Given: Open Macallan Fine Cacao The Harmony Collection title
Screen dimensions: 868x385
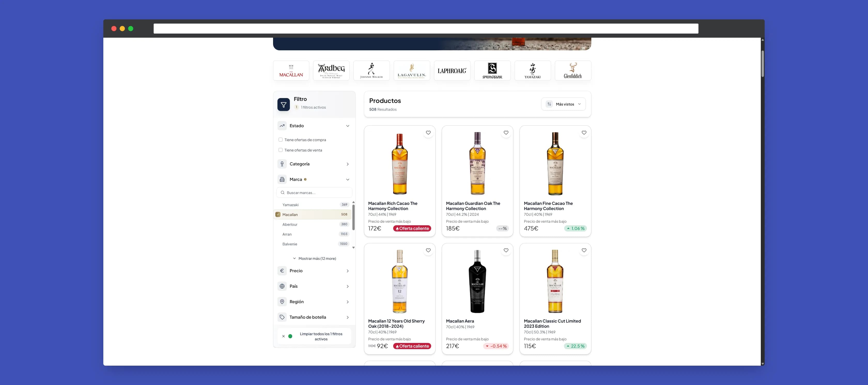Looking at the screenshot, I should [548, 206].
